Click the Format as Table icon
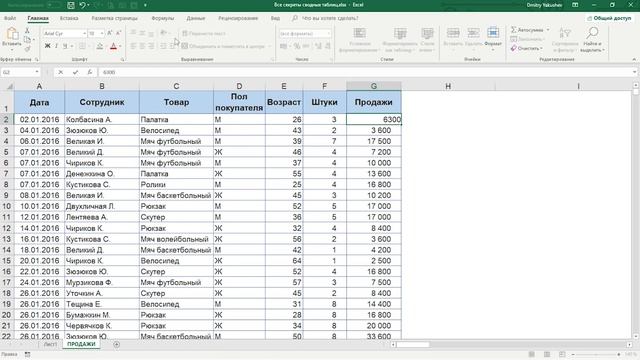The width and height of the screenshot is (640, 360). (400, 33)
